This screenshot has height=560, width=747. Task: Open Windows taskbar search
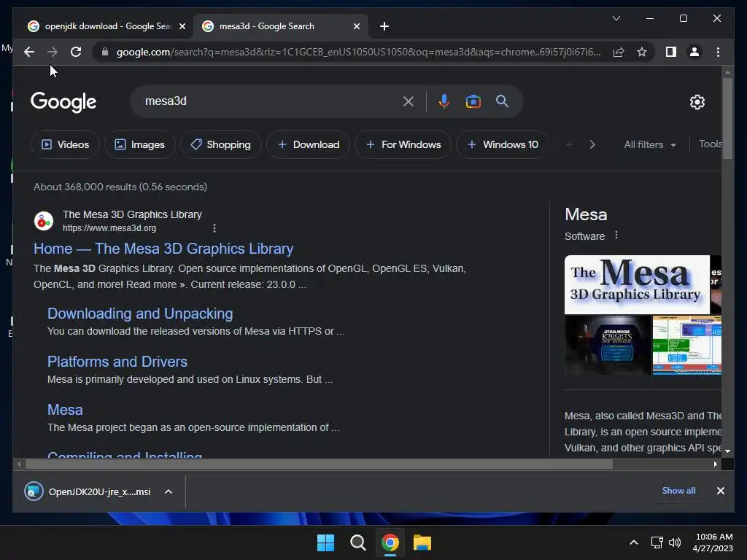click(357, 542)
